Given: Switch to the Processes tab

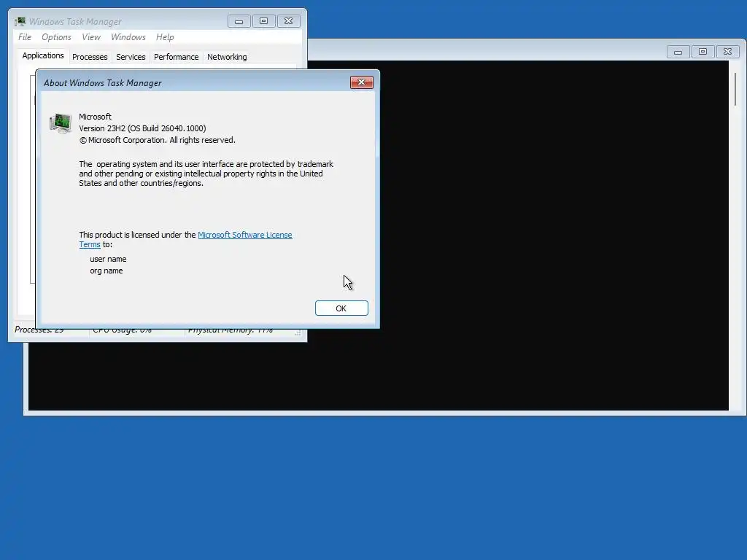Looking at the screenshot, I should coord(90,57).
